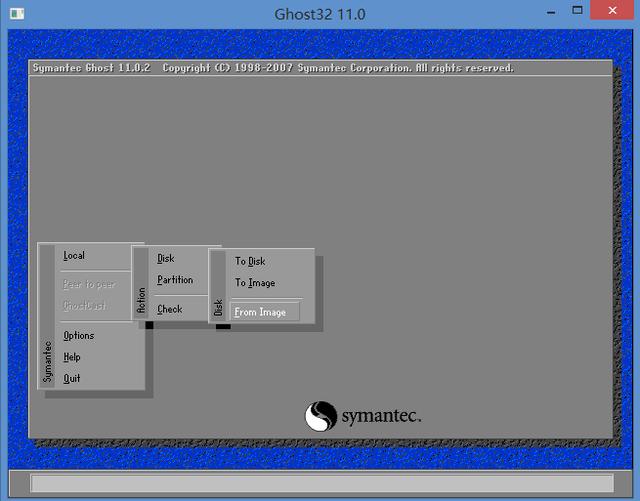Choose To Image in the Disk submenu
This screenshot has width=640, height=501.
tap(255, 283)
